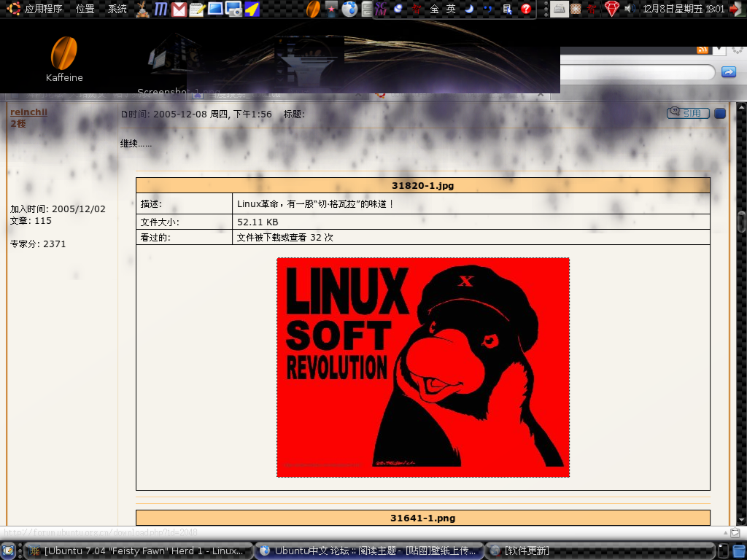
Task: Click the red star icon in the top panel
Action: point(332,9)
